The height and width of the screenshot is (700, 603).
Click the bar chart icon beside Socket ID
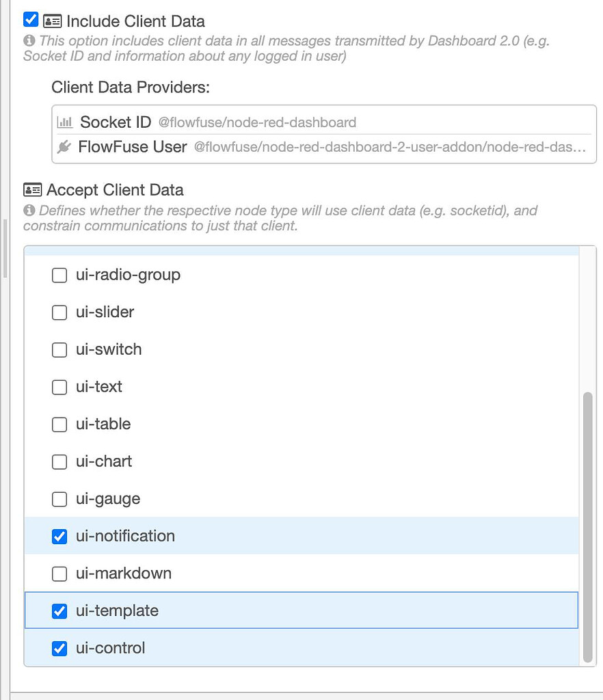click(65, 122)
